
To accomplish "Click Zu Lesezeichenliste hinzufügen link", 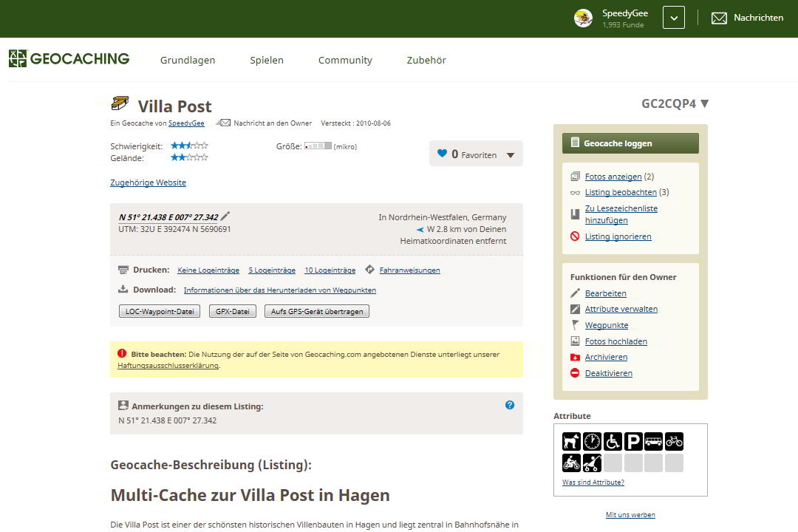I will (x=621, y=214).
